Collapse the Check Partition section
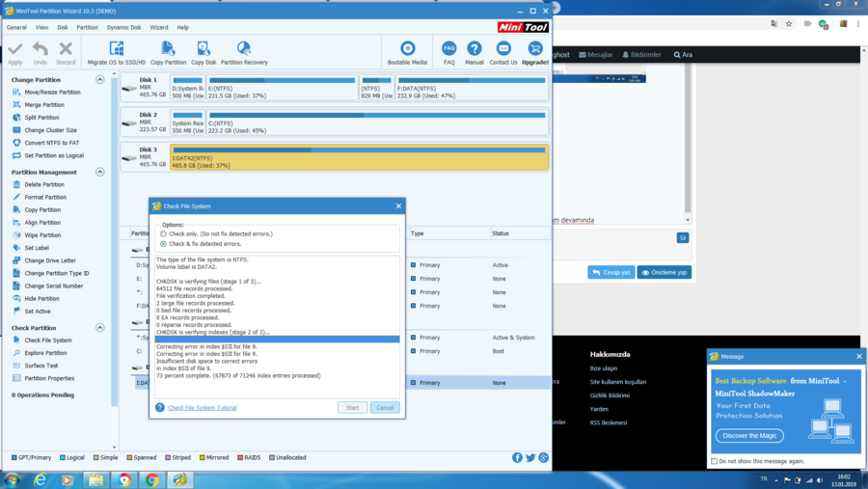 pos(99,328)
